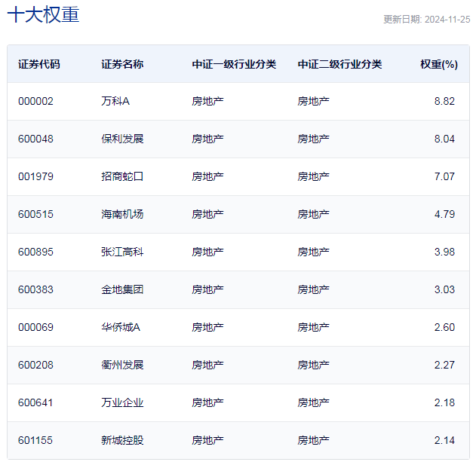Open the 华侨城A entry
476x465 pixels.
[x=121, y=327]
